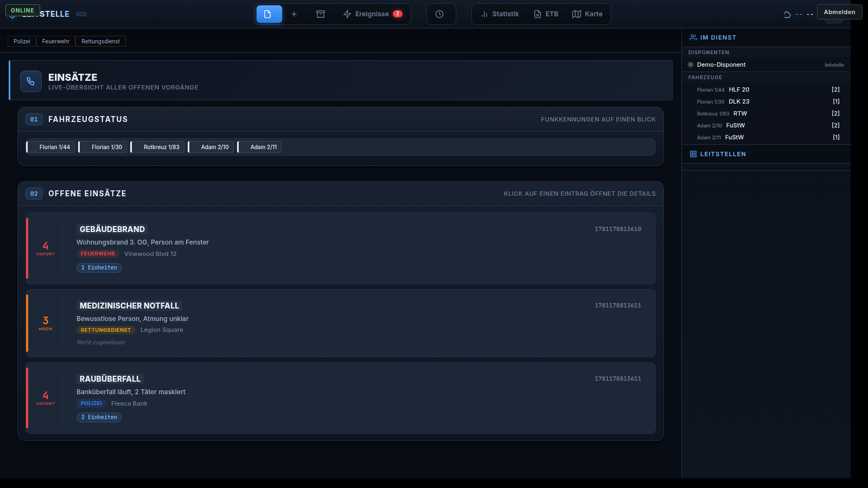Select Adam 2/10 FuStW row

[x=766, y=125]
